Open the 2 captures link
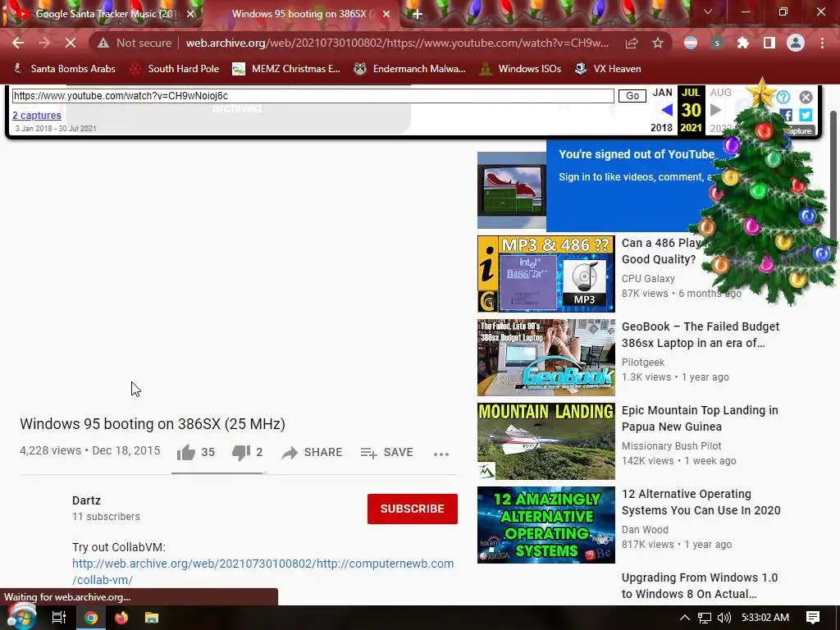The width and height of the screenshot is (840, 630). pyautogui.click(x=36, y=115)
